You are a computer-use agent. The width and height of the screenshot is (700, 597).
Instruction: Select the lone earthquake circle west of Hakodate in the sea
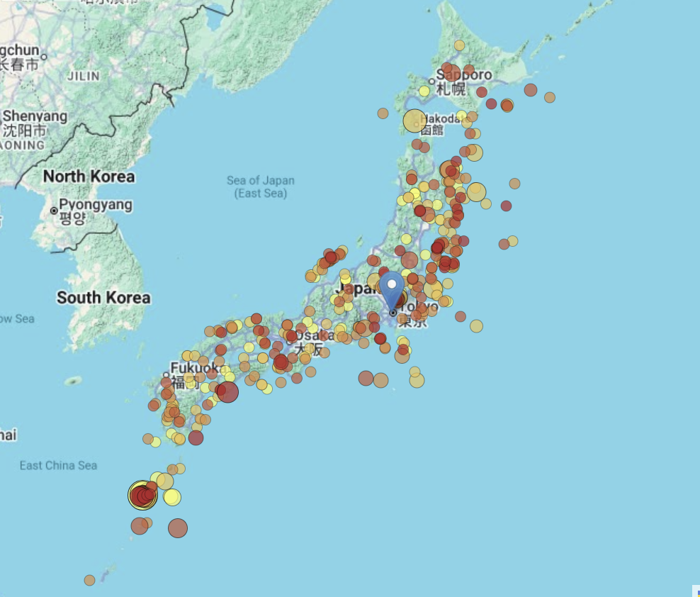383,113
